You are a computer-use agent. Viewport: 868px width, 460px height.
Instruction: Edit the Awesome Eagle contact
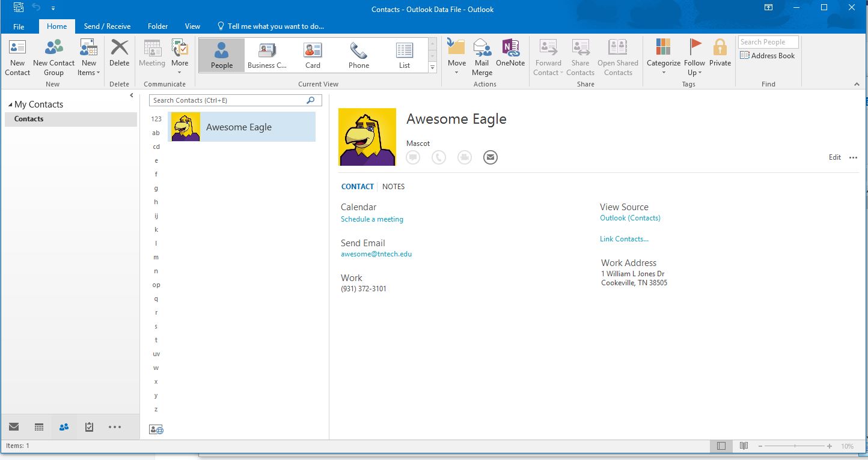834,157
